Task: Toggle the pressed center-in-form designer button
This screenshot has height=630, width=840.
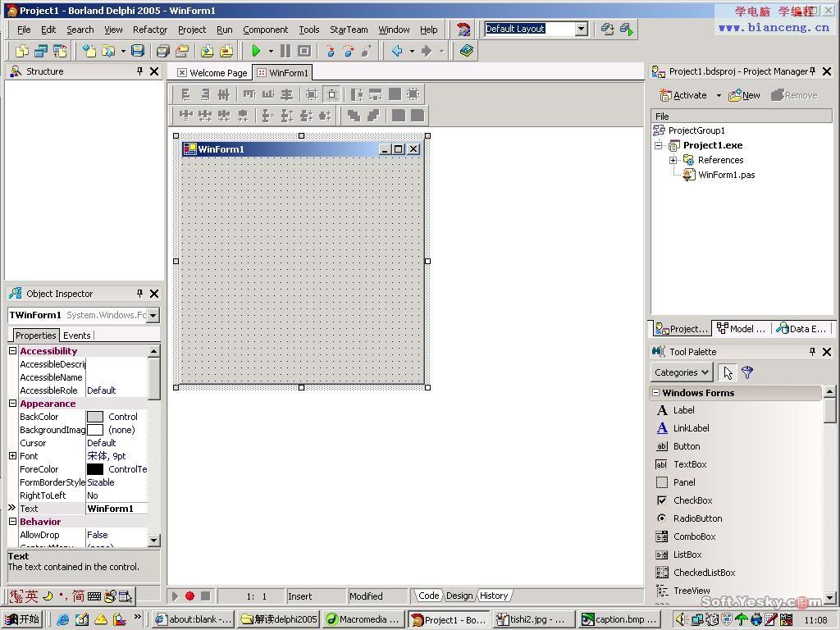Action: coord(332,95)
